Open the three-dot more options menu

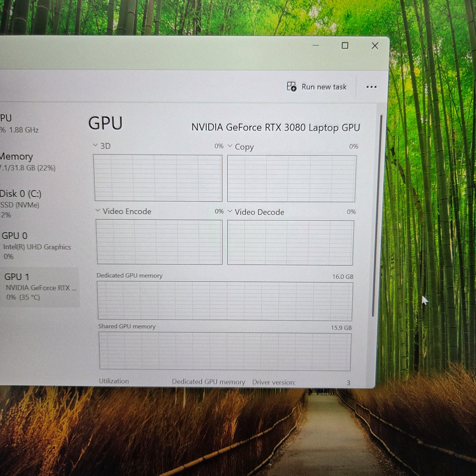(371, 87)
